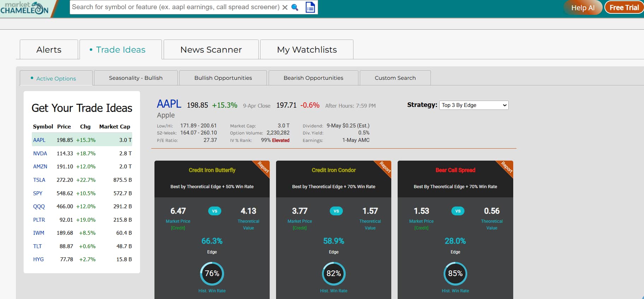Select the Active Options sub-tab

[x=56, y=78]
